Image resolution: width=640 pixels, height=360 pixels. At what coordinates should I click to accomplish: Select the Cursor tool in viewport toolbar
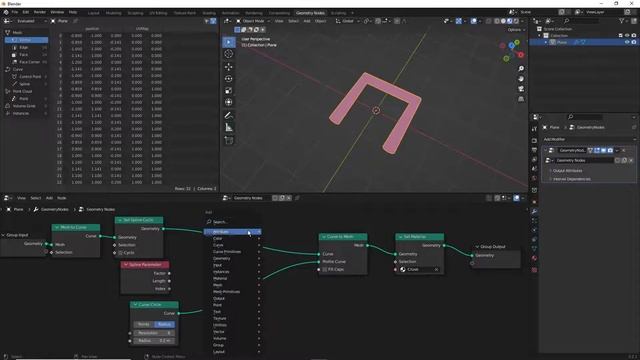click(229, 54)
